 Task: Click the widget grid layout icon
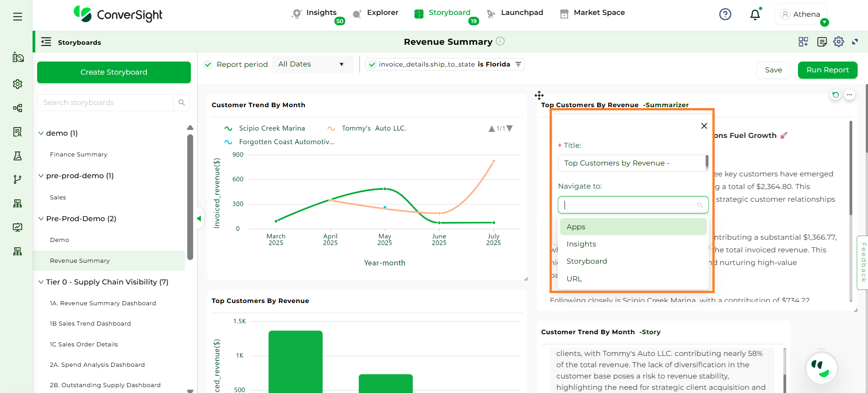pos(803,42)
